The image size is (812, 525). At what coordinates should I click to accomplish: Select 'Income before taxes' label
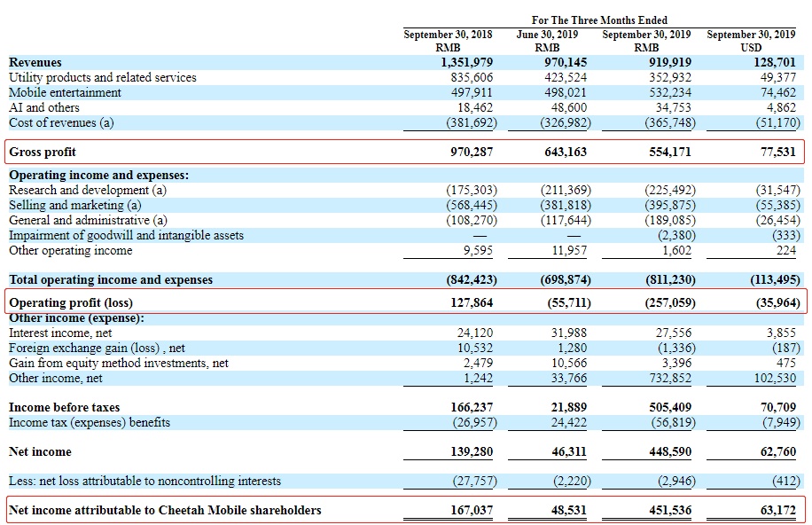point(64,407)
